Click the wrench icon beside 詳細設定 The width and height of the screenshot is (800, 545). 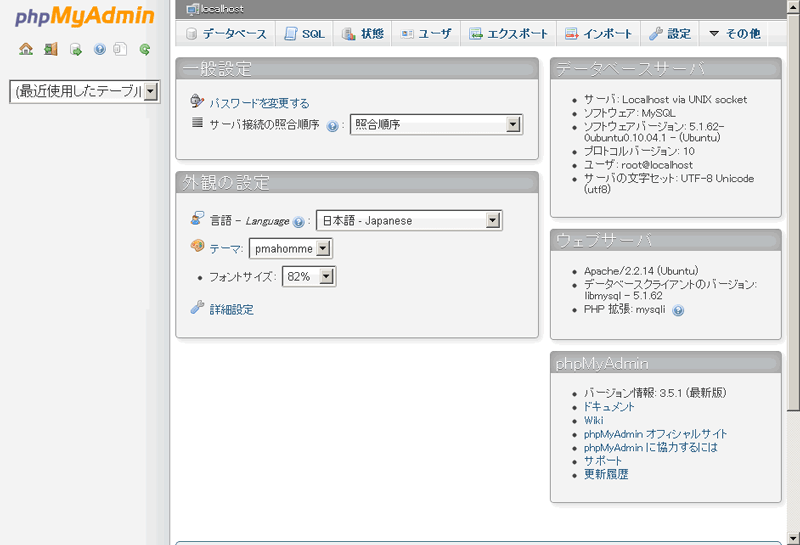[197, 307]
